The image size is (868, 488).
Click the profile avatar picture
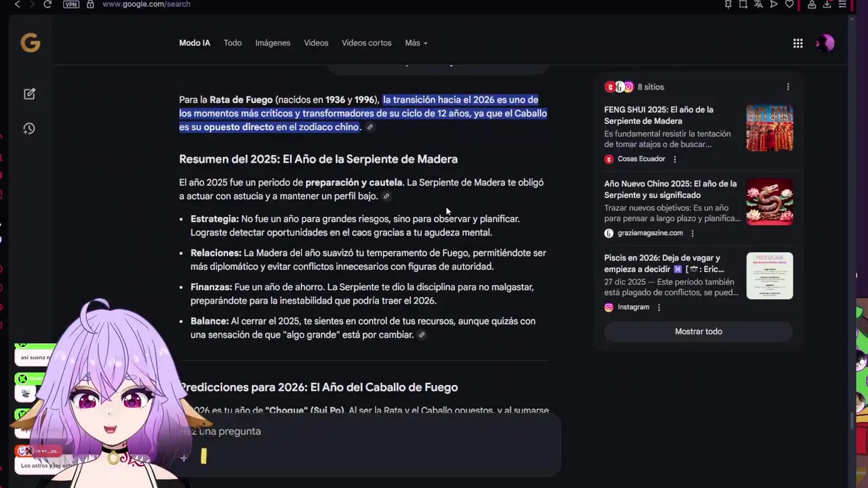(x=825, y=43)
